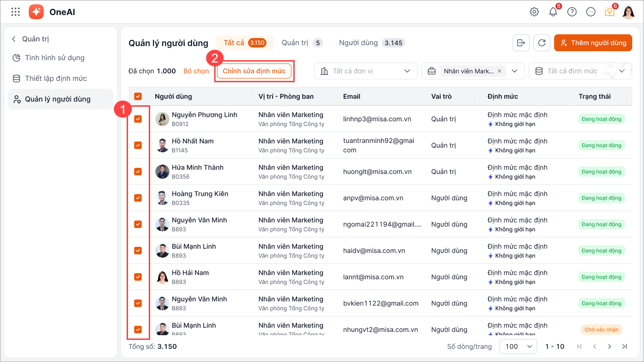This screenshot has width=644, height=362.
Task: Click Chỉnh sửa định mức button
Action: [254, 71]
